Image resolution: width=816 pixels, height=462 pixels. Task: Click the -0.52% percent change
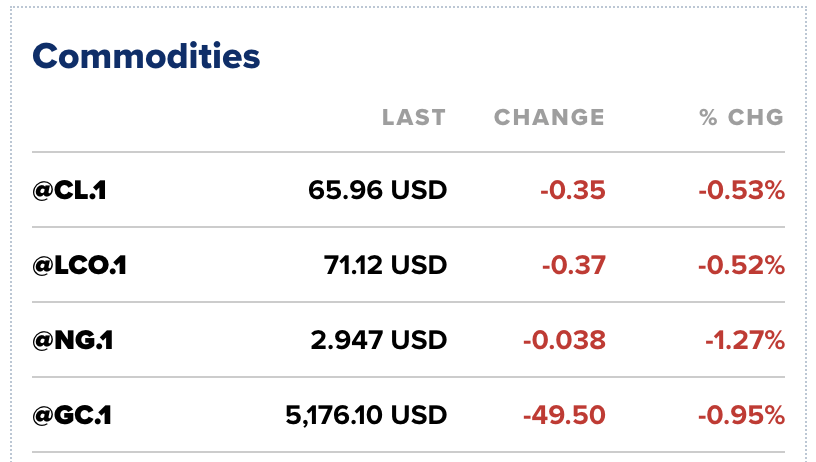pos(741,264)
